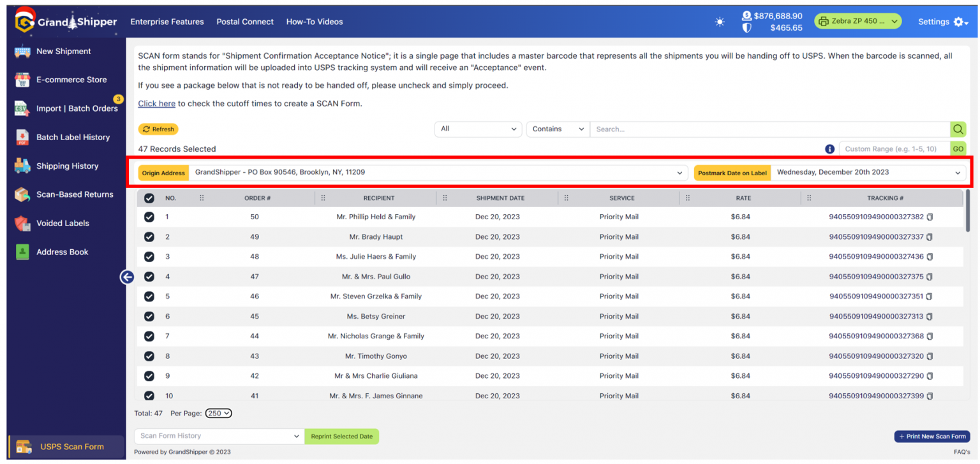Follow the 'Click here' cutoff times link
The image size is (980, 464).
tap(156, 103)
